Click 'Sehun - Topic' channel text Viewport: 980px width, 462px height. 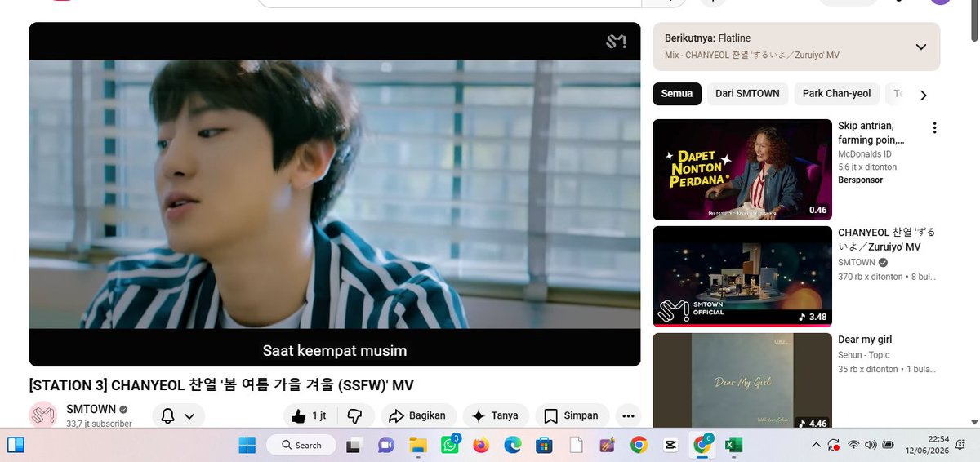[x=864, y=355]
